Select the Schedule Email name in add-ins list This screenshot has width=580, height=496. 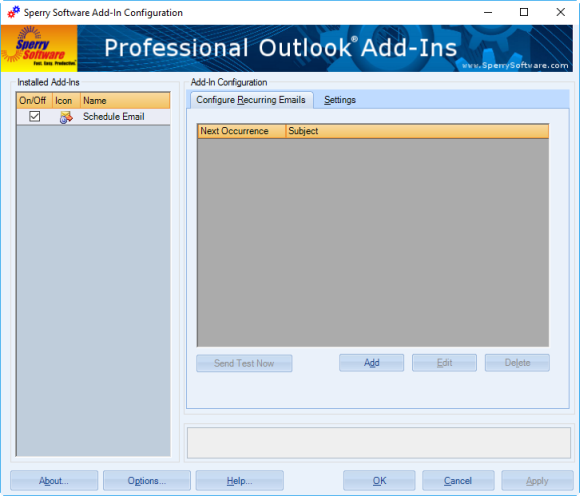114,117
